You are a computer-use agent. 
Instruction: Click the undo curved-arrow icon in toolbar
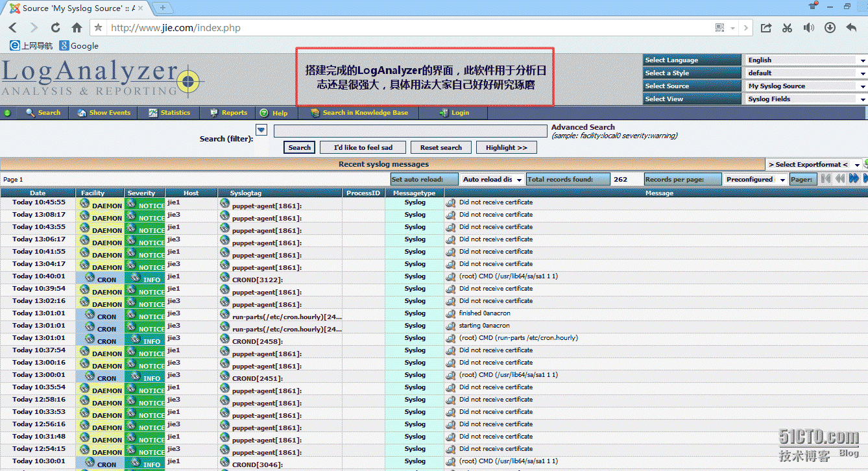[x=851, y=28]
